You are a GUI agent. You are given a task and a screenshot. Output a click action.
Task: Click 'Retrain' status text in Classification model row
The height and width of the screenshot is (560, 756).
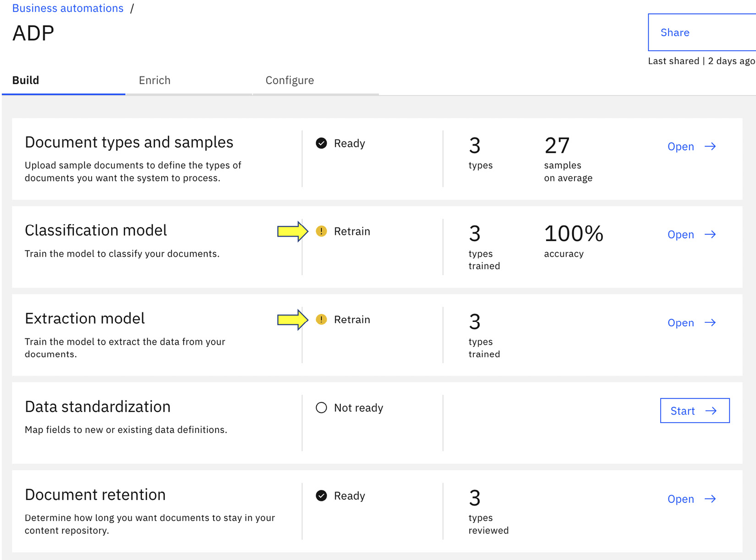click(352, 231)
